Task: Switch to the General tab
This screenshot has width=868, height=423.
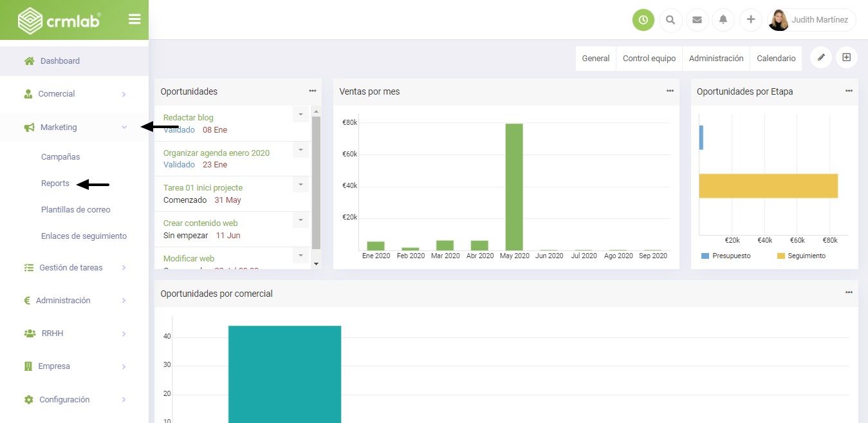Action: 596,58
